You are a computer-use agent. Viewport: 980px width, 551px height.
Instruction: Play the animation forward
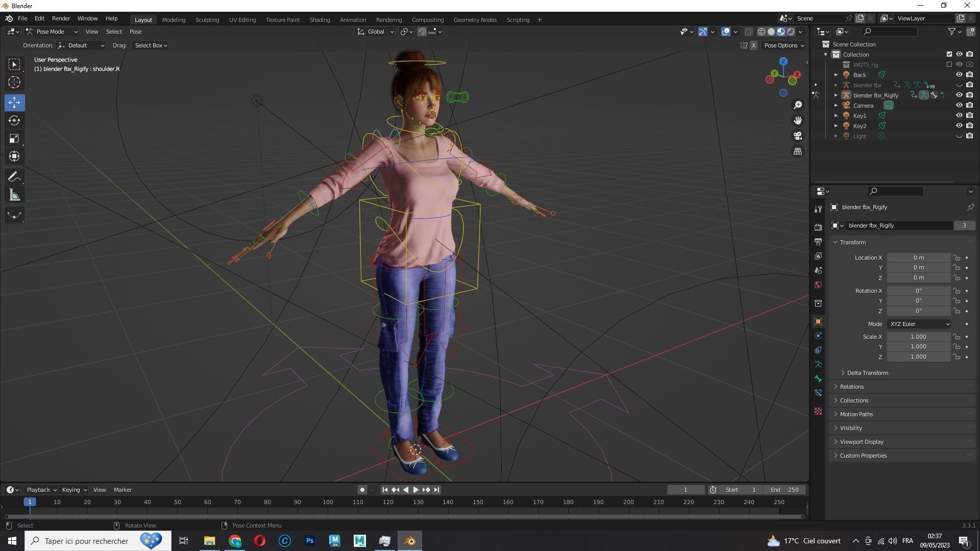click(415, 490)
